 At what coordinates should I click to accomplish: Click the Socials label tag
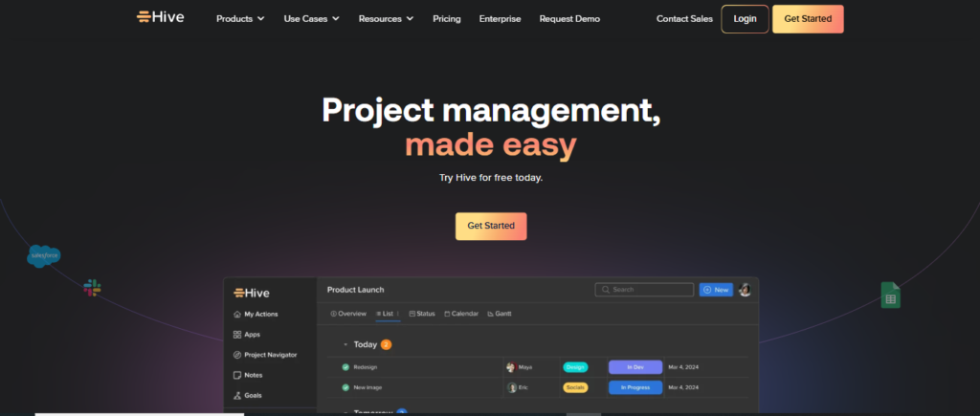click(x=575, y=387)
